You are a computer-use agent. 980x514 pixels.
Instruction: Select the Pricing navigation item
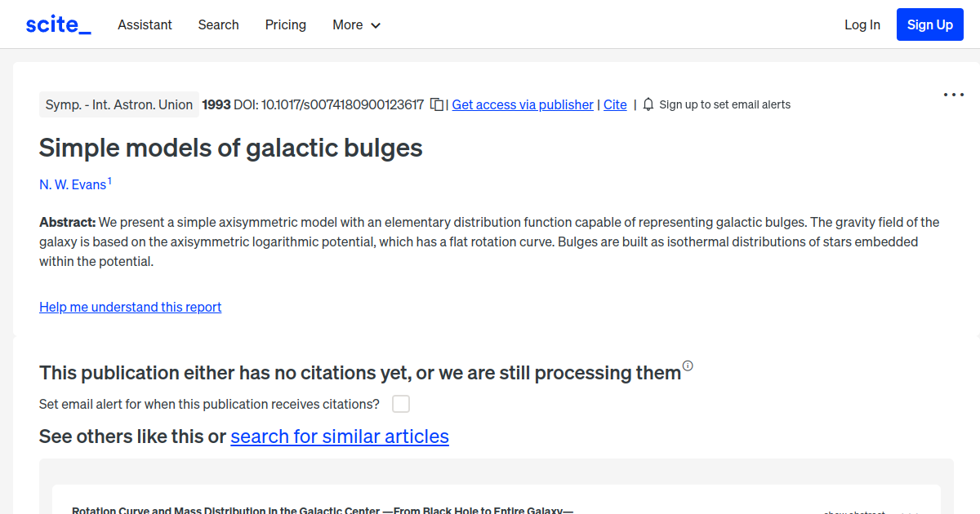[x=285, y=24]
